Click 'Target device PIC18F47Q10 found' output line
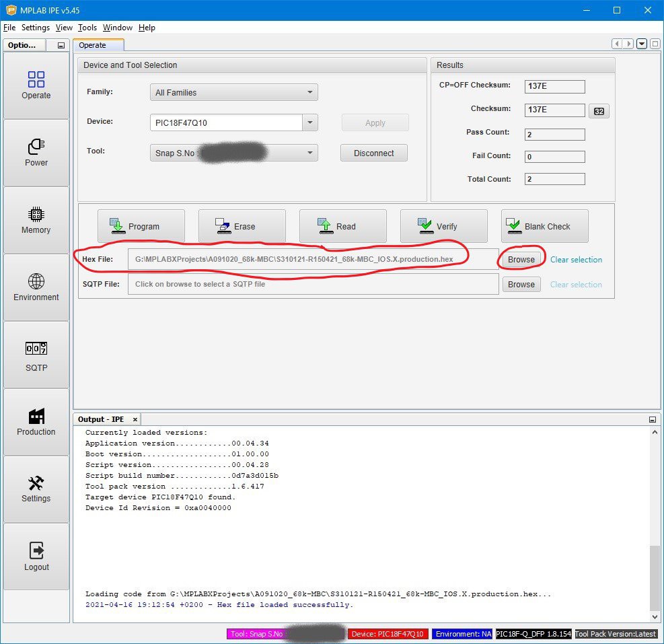 [x=160, y=497]
